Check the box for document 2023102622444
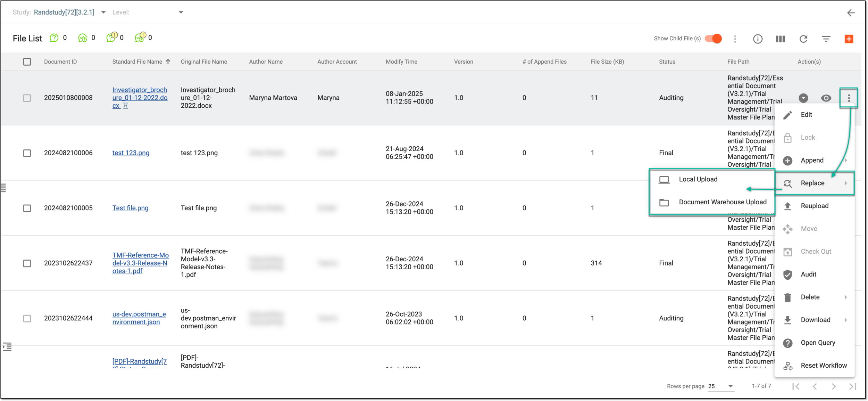 (27, 318)
